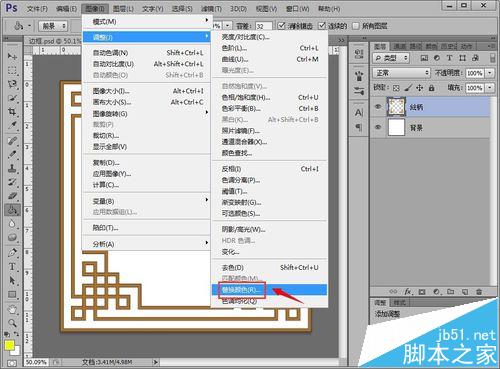Screen dimensions: 500x369
Task: Select the Rectangular Marquee tool
Action: point(12,70)
